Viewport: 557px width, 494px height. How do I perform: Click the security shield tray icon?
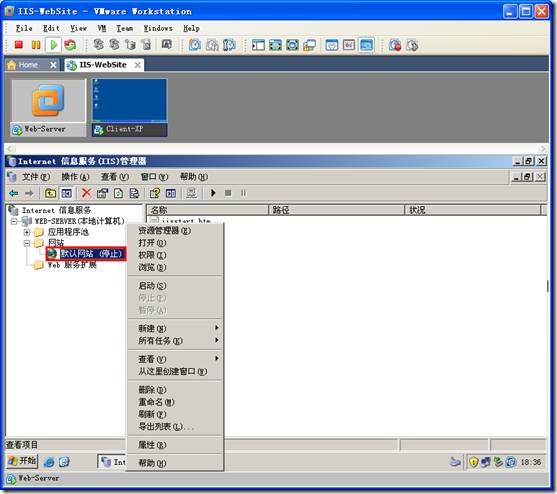473,462
